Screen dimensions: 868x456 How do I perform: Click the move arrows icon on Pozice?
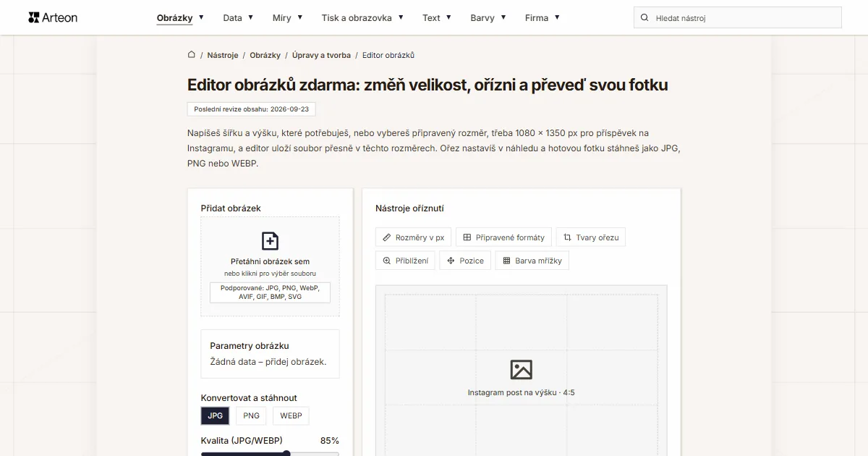click(x=451, y=261)
